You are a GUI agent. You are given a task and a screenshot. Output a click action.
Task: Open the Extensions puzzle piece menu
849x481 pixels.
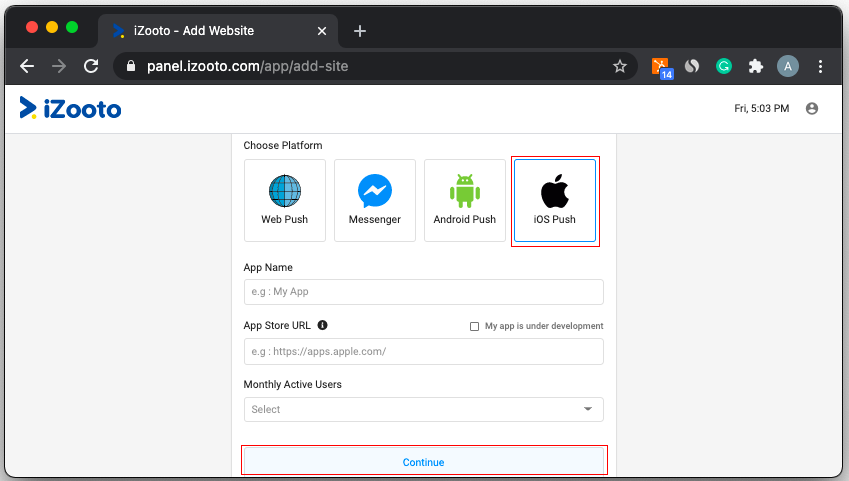point(755,66)
